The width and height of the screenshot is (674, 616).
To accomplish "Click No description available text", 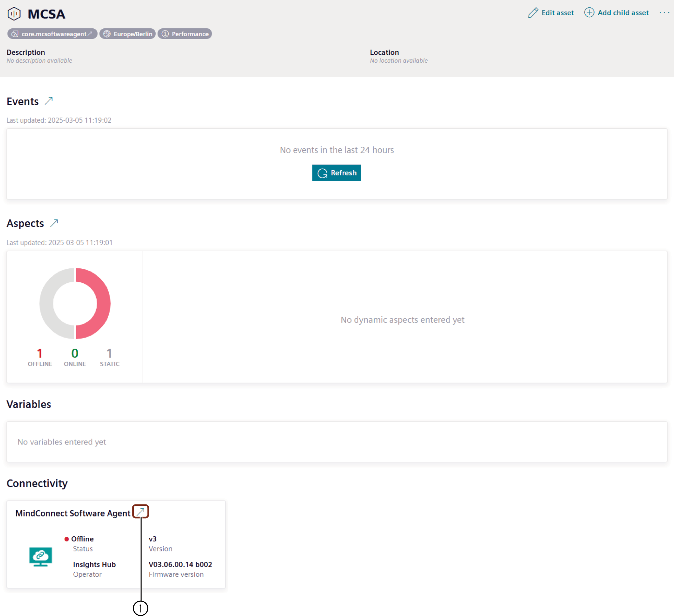I will (39, 61).
